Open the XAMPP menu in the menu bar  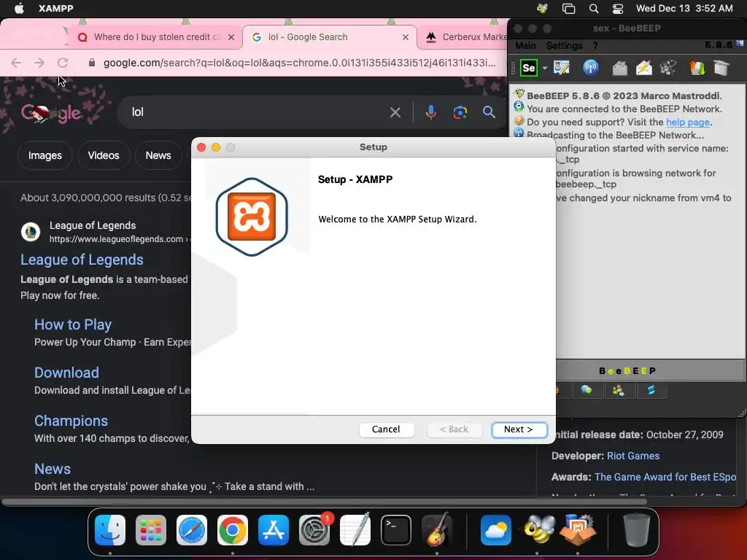click(x=55, y=8)
